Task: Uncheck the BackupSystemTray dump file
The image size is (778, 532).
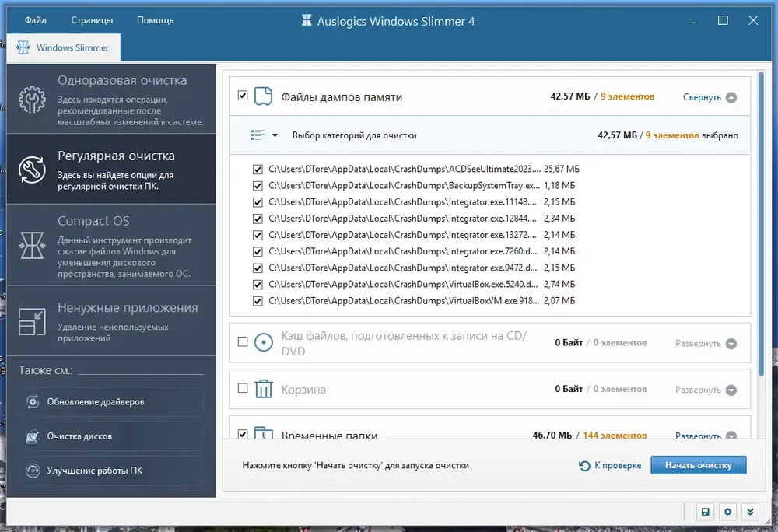Action: coord(258,186)
